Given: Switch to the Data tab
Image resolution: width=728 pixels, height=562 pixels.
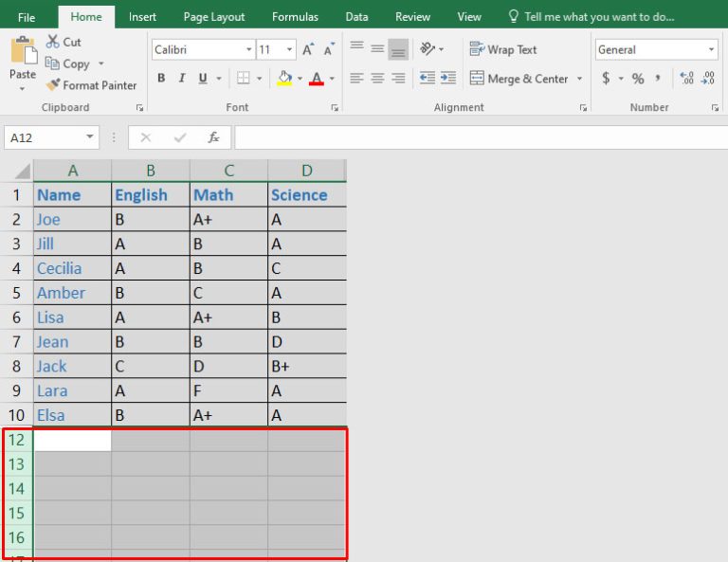Looking at the screenshot, I should [x=356, y=17].
